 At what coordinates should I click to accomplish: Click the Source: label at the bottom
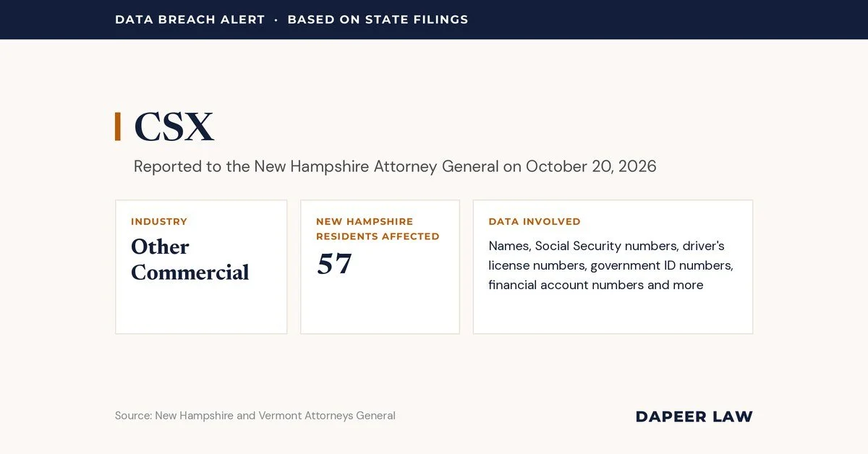tap(133, 416)
